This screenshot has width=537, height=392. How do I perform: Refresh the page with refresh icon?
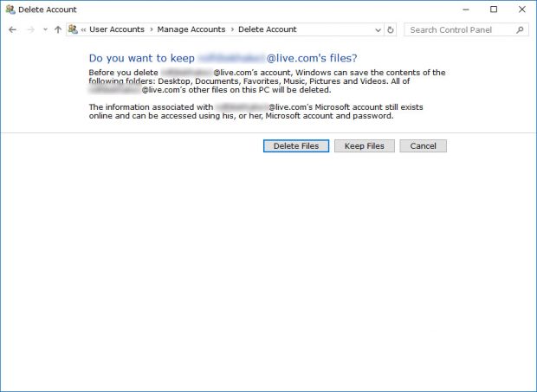pyautogui.click(x=390, y=29)
